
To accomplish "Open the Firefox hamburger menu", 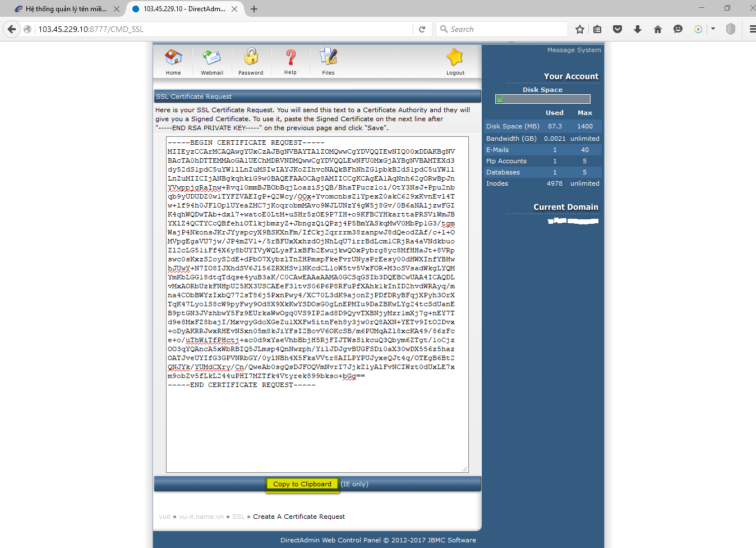I will pyautogui.click(x=752, y=29).
